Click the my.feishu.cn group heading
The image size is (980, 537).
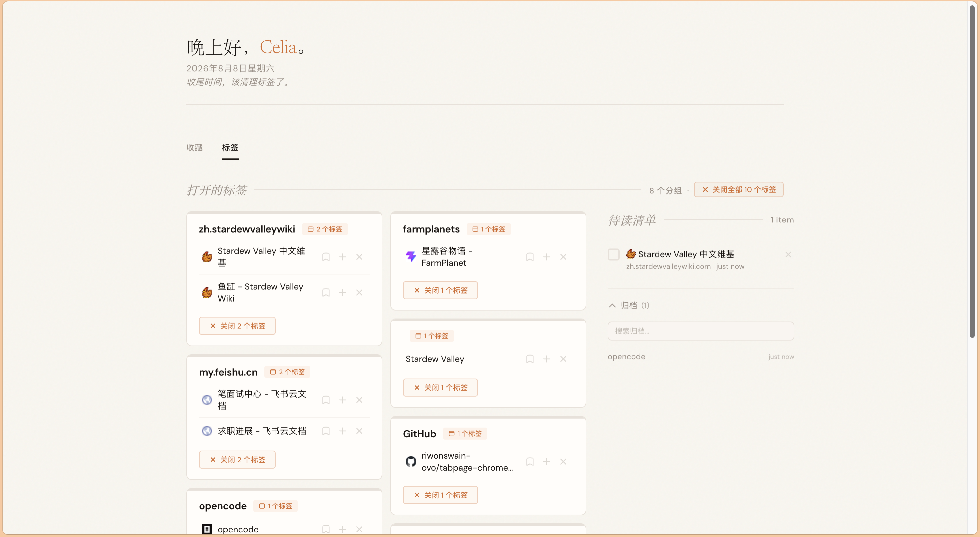(x=228, y=372)
